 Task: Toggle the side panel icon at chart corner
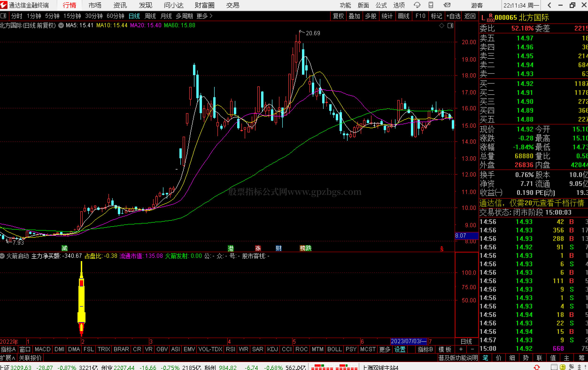coord(450,26)
